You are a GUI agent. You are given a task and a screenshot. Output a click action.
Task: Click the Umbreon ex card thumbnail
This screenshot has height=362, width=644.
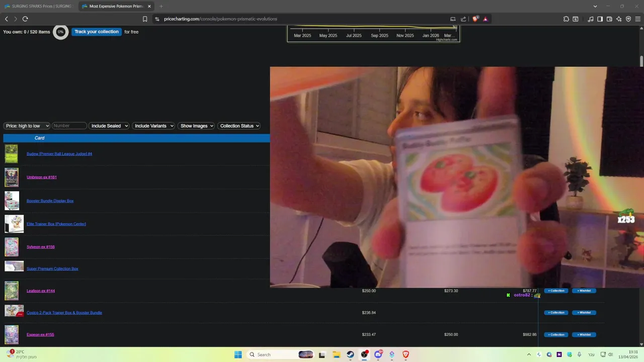(11, 177)
